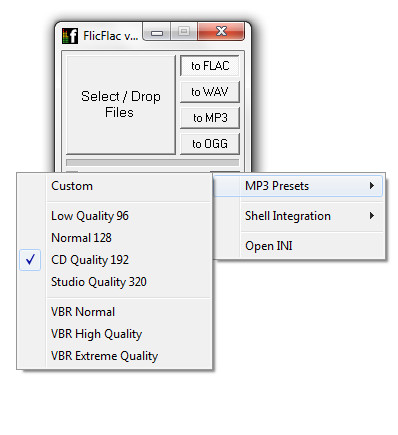The height and width of the screenshot is (435, 398).
Task: Click the FlicFlac v... title text
Action: pos(110,36)
